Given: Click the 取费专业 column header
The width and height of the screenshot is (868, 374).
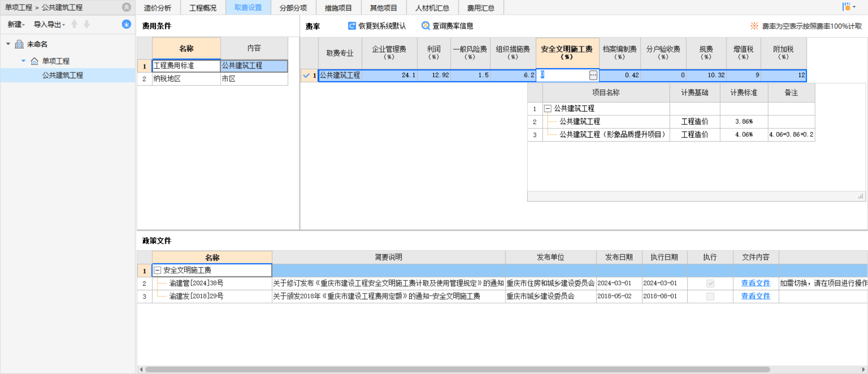Looking at the screenshot, I should pos(340,53).
